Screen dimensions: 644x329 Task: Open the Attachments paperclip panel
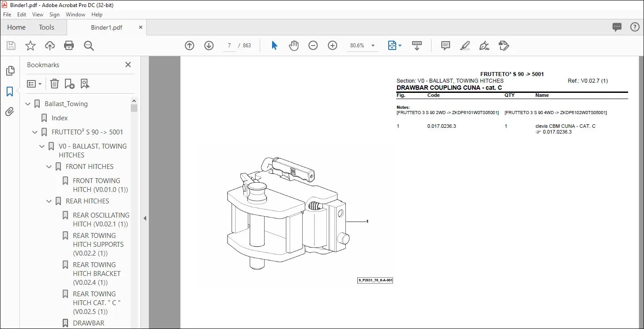click(10, 112)
